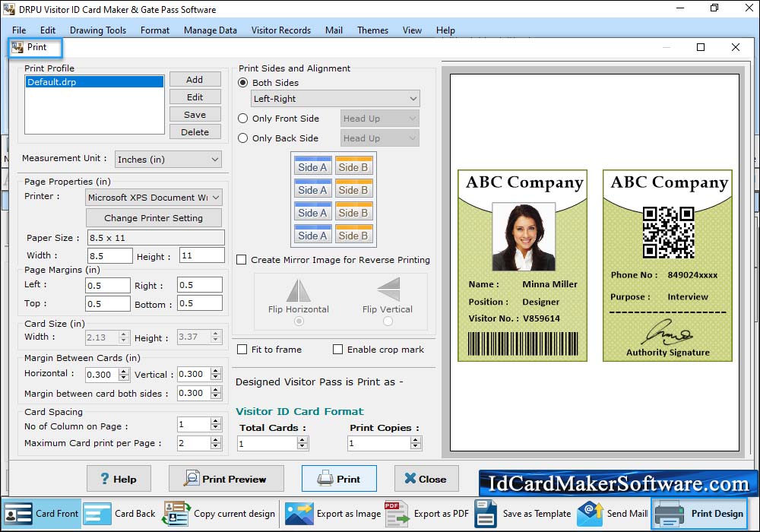760x532 pixels.
Task: Open the Card Back view icon
Action: click(x=97, y=514)
